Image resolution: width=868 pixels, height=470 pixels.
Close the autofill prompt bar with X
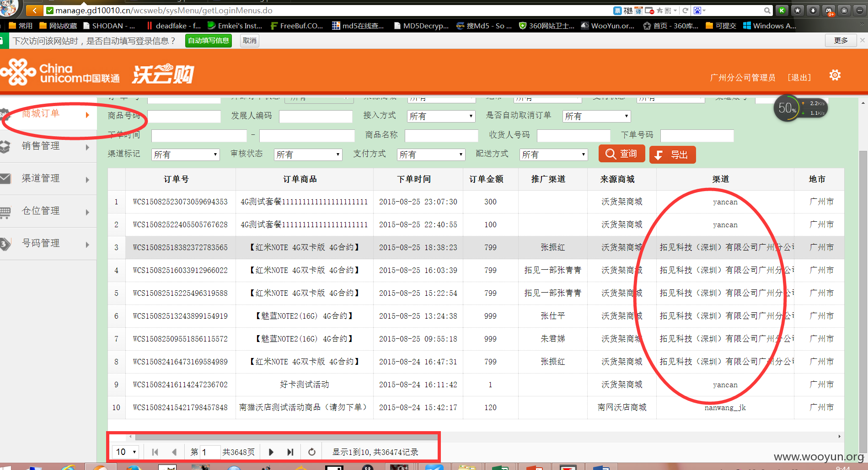tap(863, 40)
